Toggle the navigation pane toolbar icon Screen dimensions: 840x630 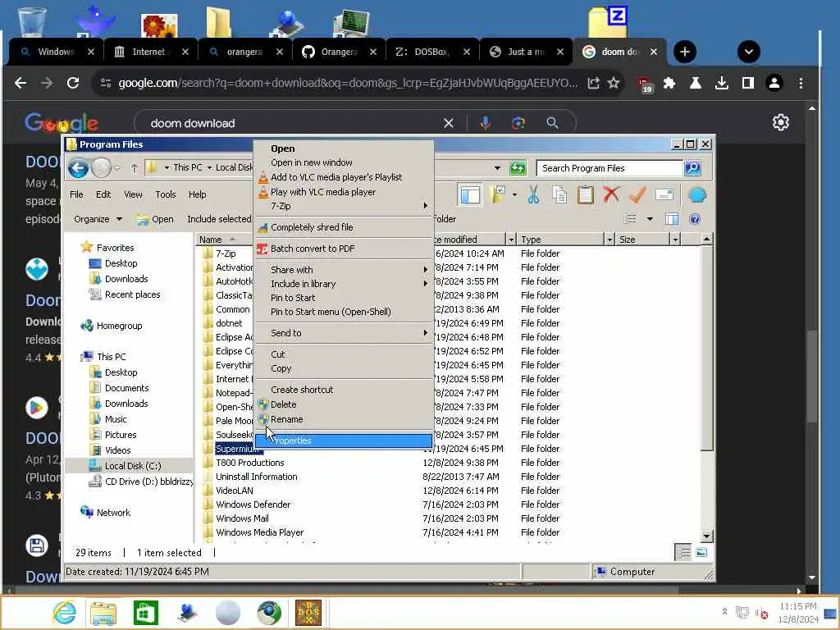tap(470, 195)
